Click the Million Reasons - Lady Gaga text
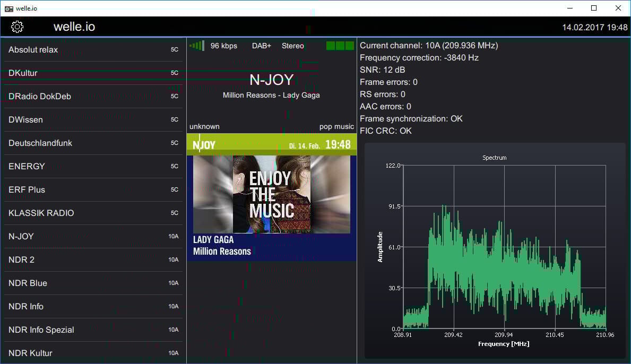The width and height of the screenshot is (631, 364). tap(271, 96)
